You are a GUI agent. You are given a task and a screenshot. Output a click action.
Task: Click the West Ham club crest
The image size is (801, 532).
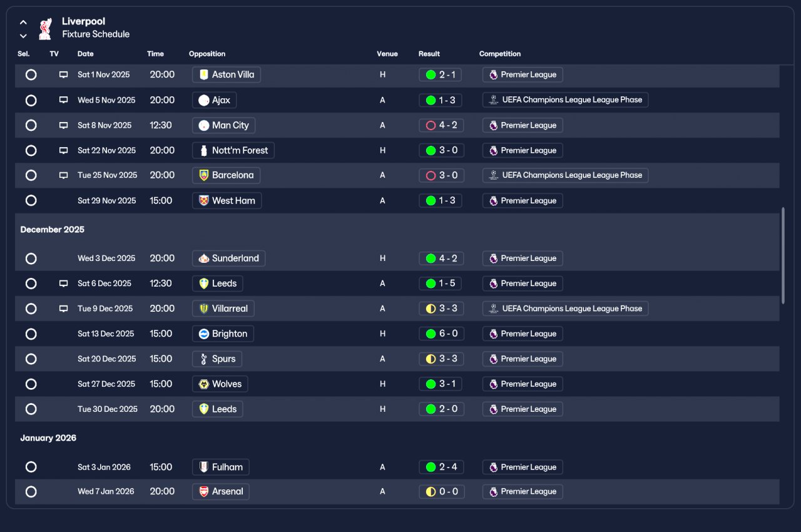click(203, 201)
